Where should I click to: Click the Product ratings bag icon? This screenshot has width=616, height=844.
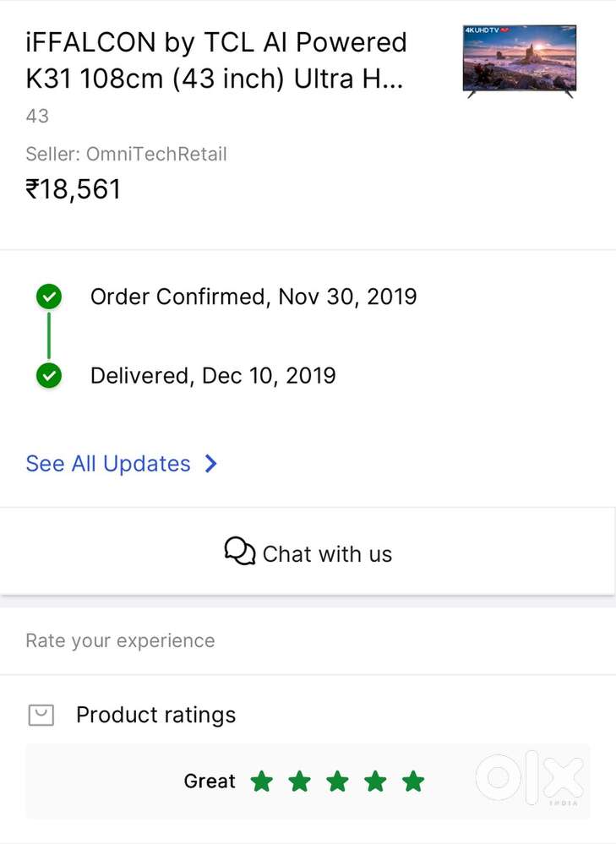point(41,716)
